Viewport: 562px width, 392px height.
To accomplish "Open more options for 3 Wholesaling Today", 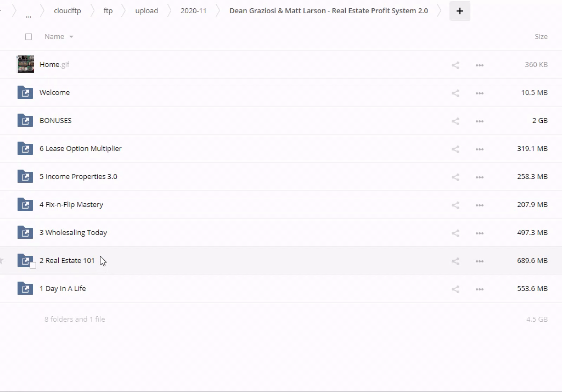I will click(x=479, y=233).
